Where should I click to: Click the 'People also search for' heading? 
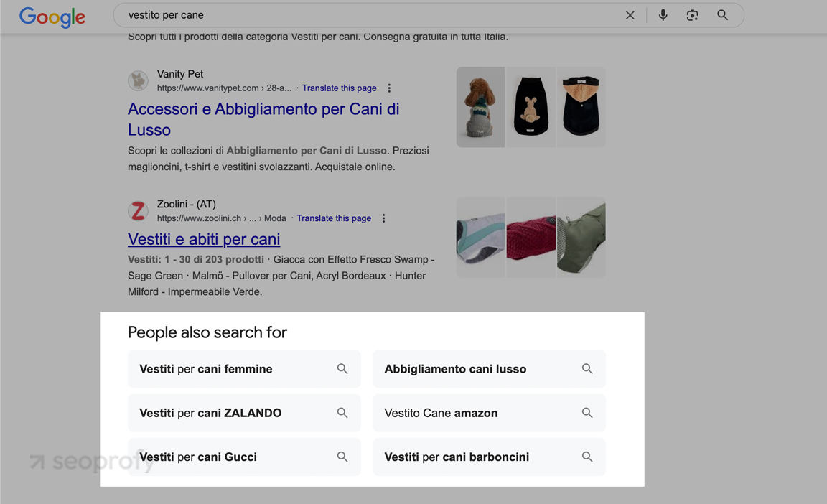207,332
